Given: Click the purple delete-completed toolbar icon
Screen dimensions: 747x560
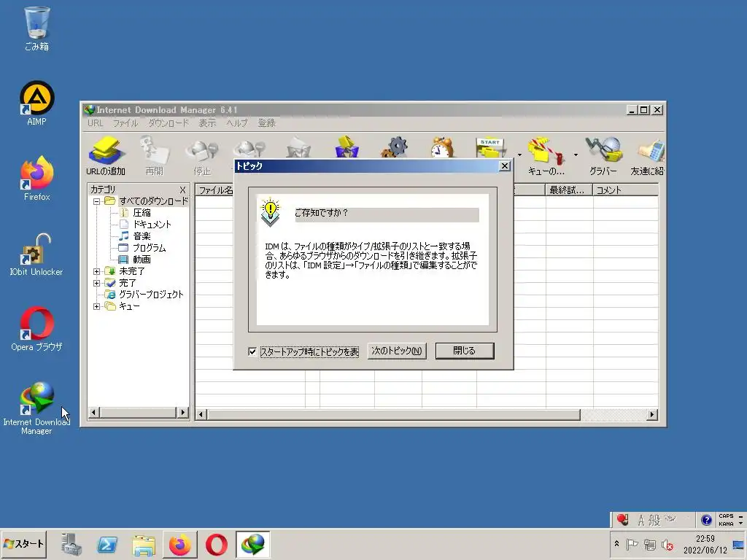Looking at the screenshot, I should [347, 147].
